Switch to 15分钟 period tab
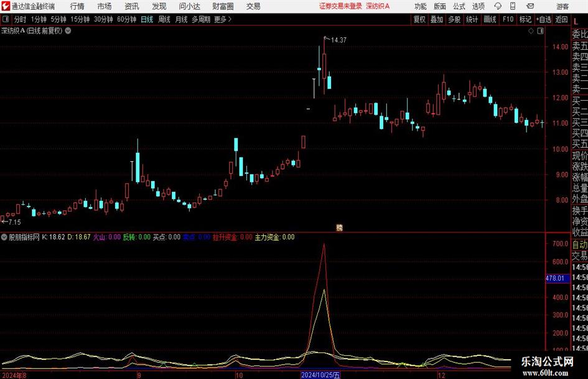Image resolution: width=588 pixels, height=379 pixels. [80, 19]
